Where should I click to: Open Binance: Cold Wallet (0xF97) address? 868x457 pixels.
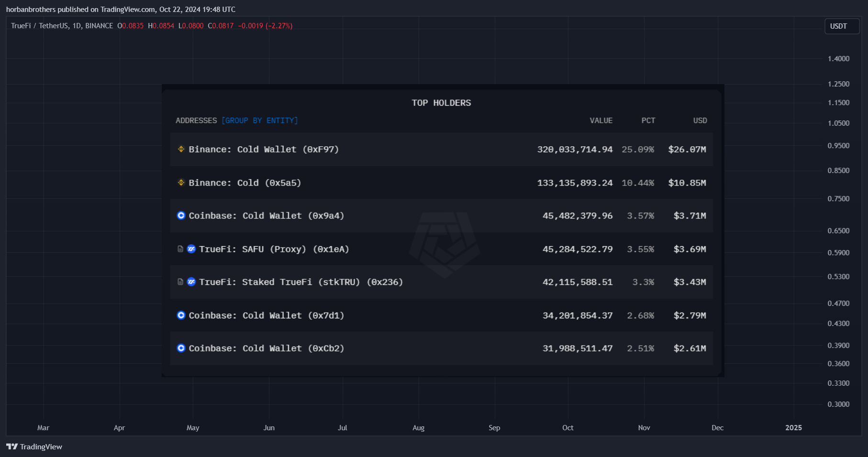pos(264,150)
